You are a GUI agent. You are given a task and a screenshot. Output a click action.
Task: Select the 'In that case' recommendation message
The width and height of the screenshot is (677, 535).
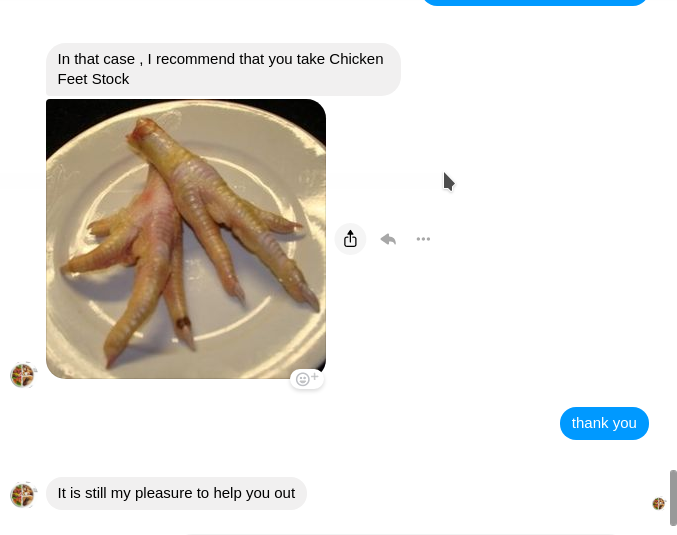223,69
